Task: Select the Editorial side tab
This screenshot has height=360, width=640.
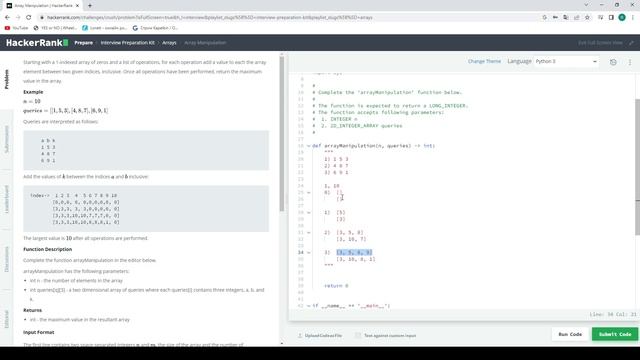Action: tap(7, 319)
